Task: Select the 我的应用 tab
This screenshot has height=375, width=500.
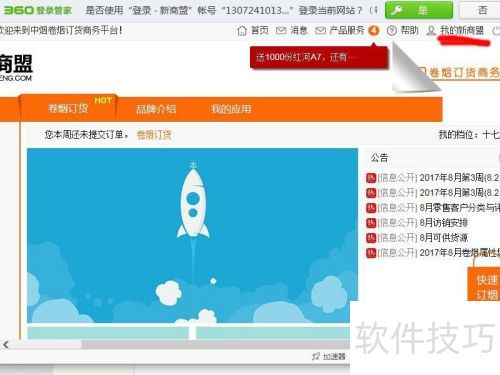Action: 231,109
